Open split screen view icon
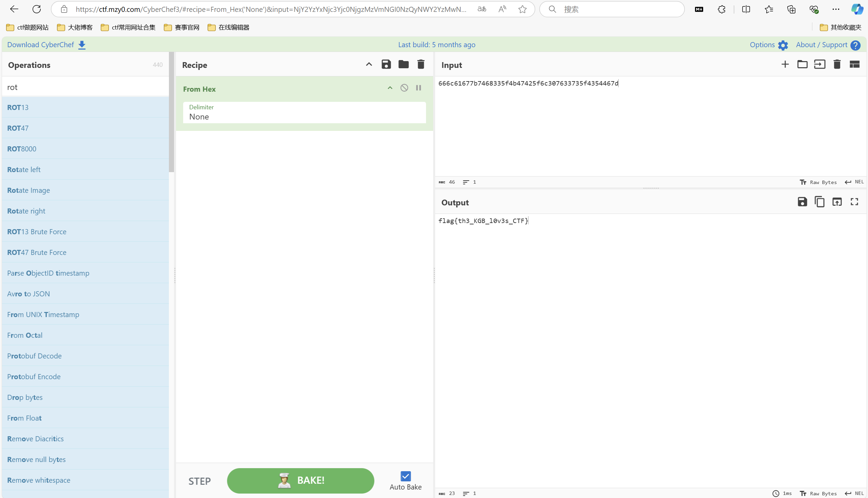This screenshot has width=868, height=498. pyautogui.click(x=746, y=9)
